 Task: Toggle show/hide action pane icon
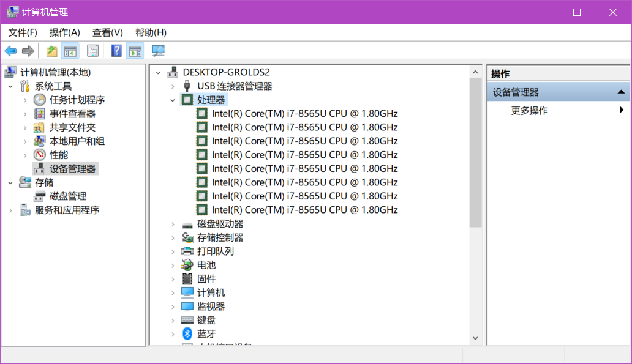(x=135, y=51)
